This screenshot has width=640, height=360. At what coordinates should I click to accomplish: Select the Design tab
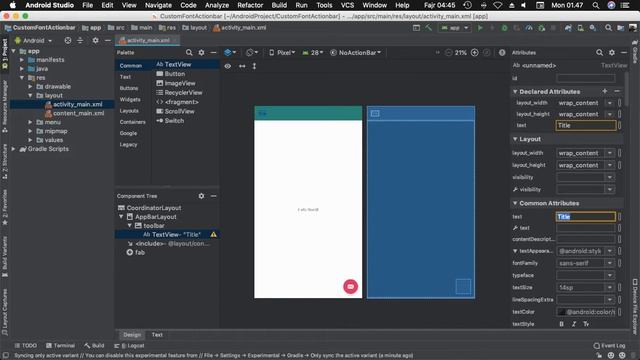point(132,335)
